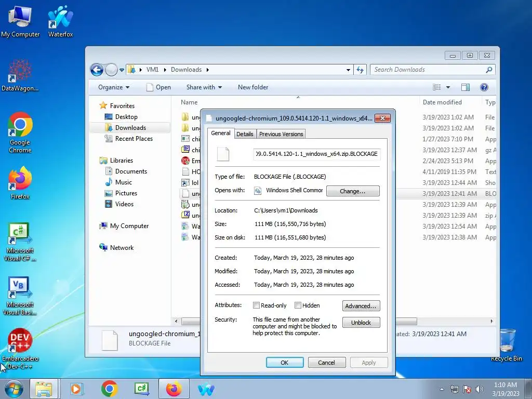Select the General tab
This screenshot has height=399, width=532.
(x=220, y=133)
